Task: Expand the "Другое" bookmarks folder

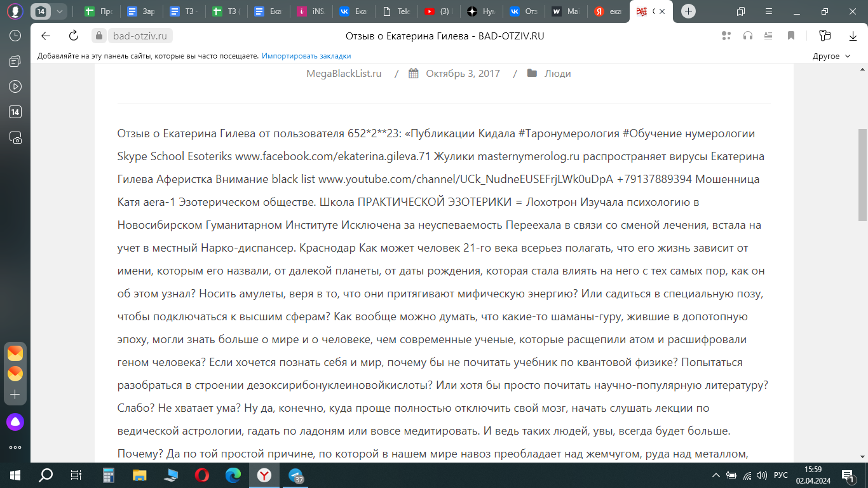Action: [x=831, y=56]
